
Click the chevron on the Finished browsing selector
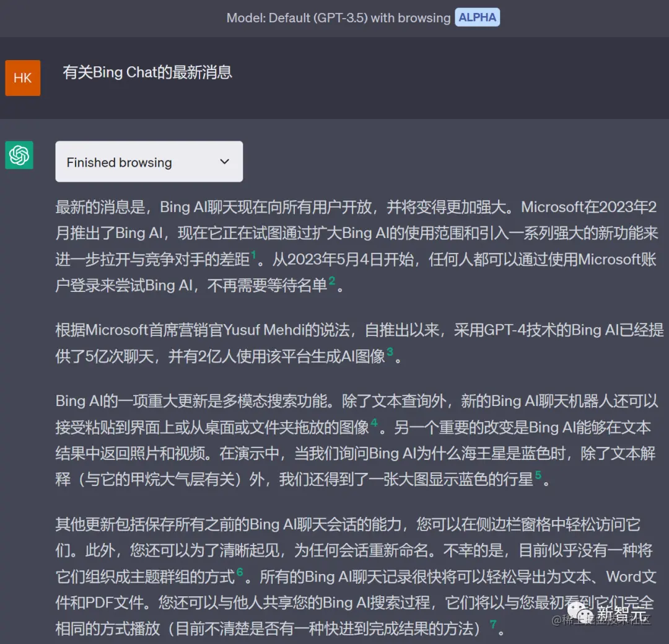[224, 161]
